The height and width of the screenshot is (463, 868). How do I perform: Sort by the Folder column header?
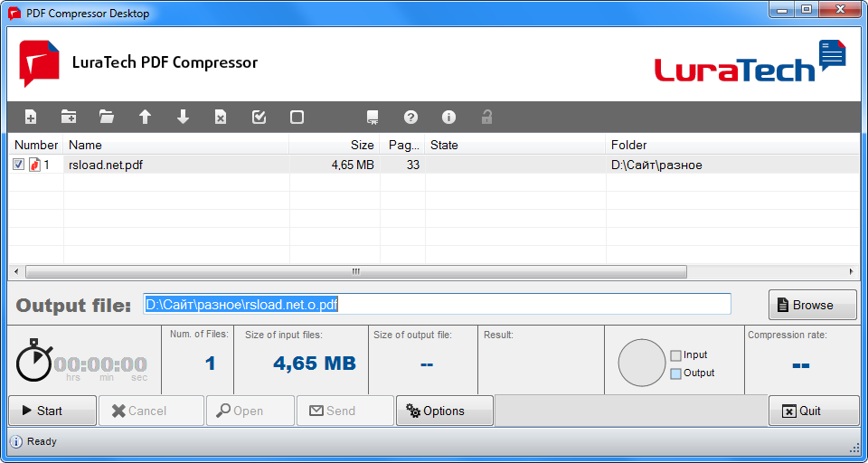pos(732,145)
